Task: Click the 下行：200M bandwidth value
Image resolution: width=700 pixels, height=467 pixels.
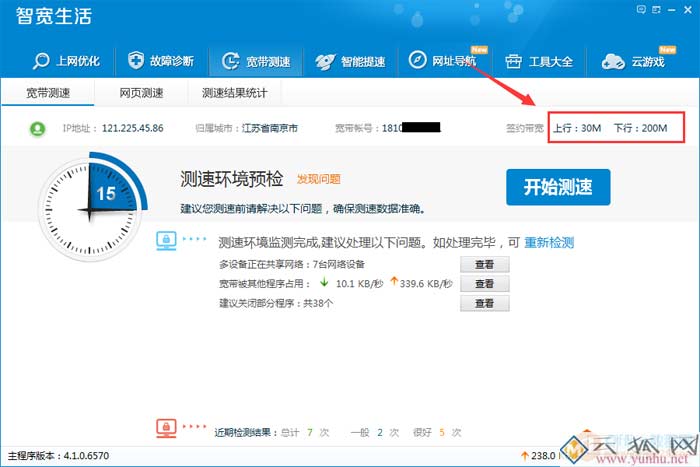Action: (x=640, y=128)
